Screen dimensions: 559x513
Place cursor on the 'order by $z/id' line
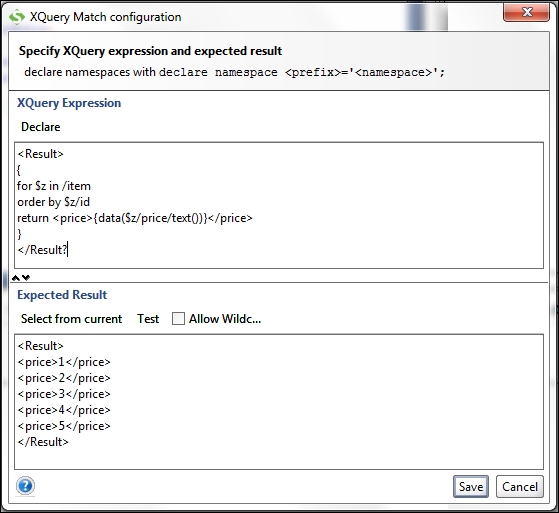[53, 202]
